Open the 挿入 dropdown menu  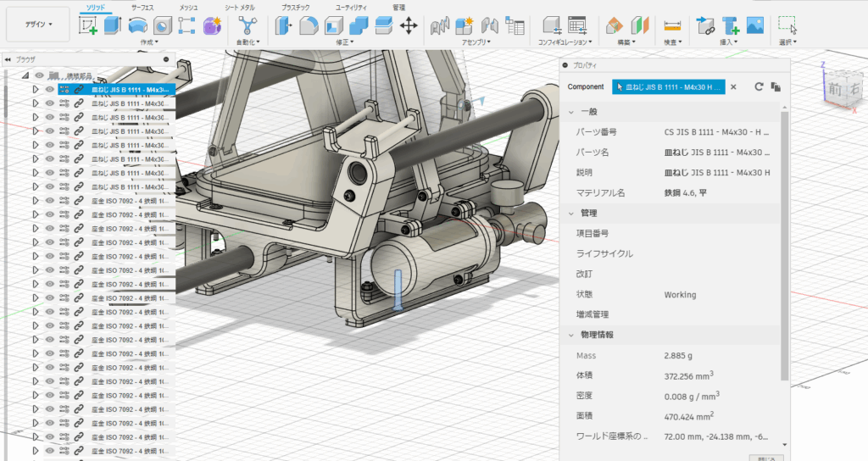(728, 42)
